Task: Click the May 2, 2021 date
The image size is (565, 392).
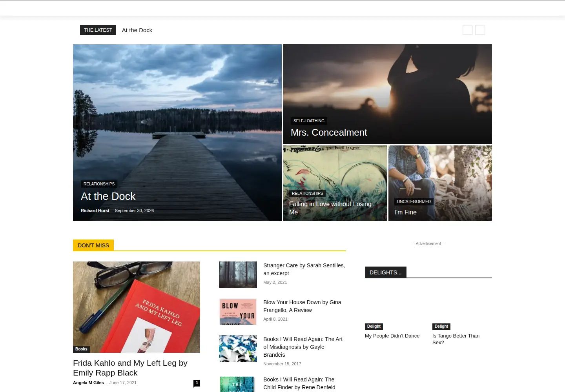Action: pos(275,282)
